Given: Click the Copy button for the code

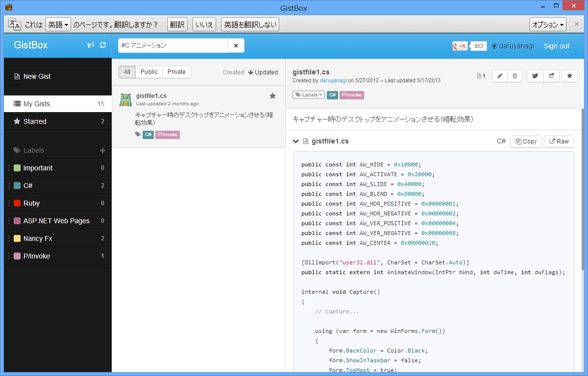Looking at the screenshot, I should [525, 141].
